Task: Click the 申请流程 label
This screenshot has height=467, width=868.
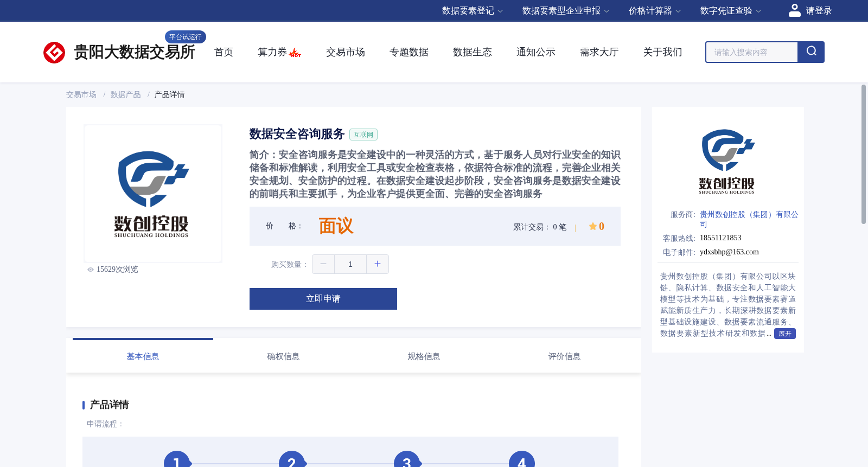Action: point(106,424)
